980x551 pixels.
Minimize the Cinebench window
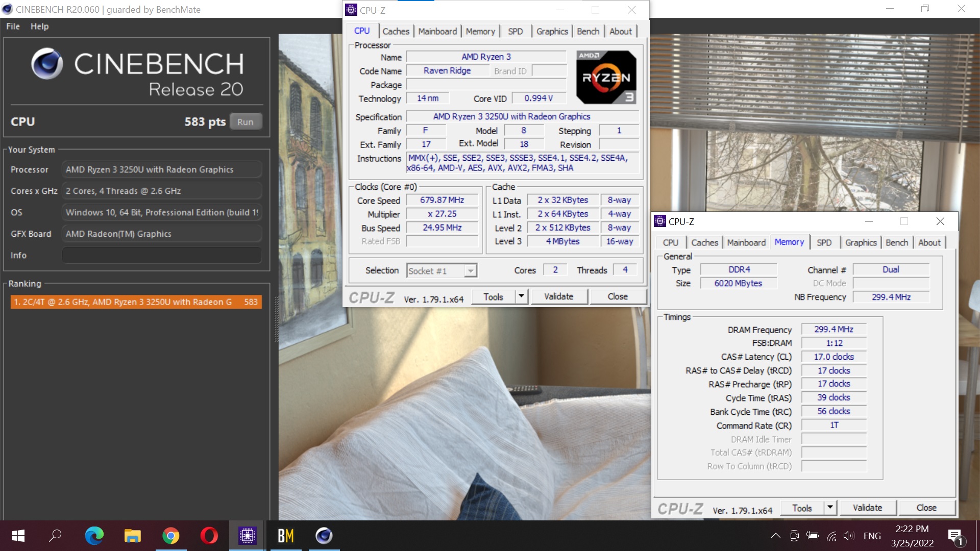890,9
